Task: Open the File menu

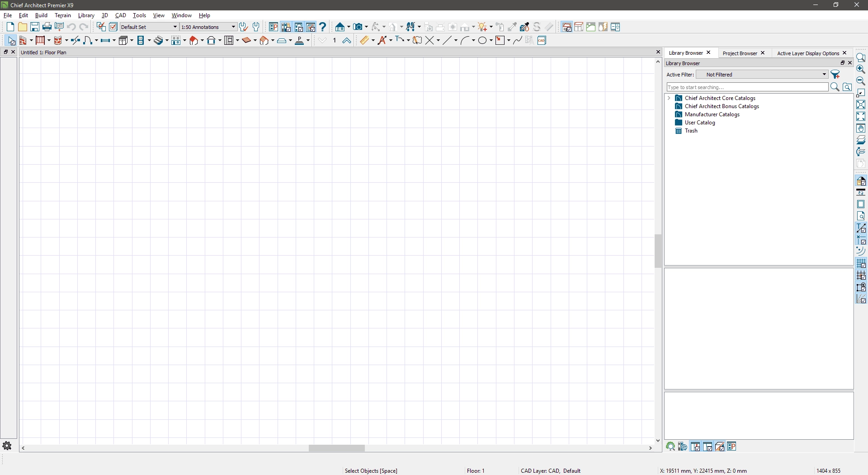Action: (x=8, y=15)
